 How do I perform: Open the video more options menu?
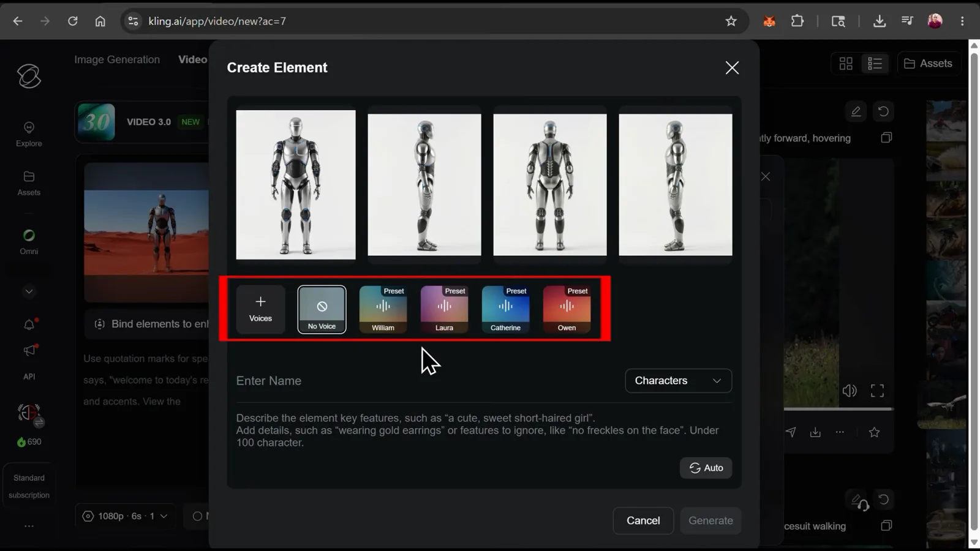840,432
